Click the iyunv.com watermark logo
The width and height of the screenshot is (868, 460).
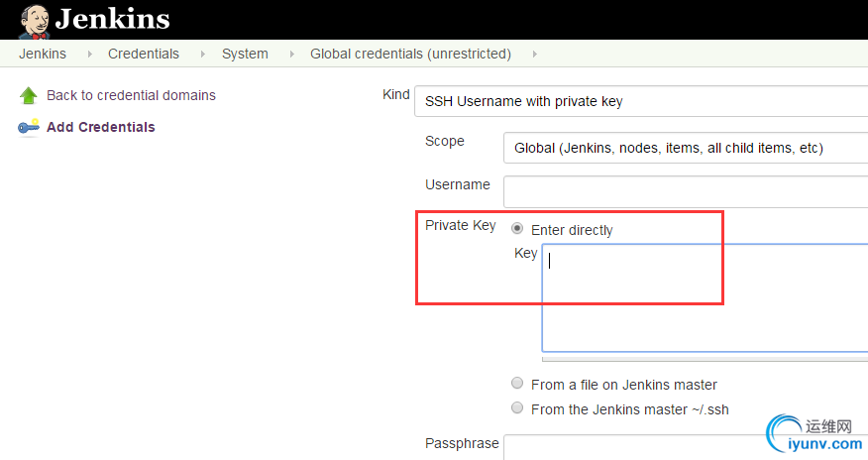(814, 434)
